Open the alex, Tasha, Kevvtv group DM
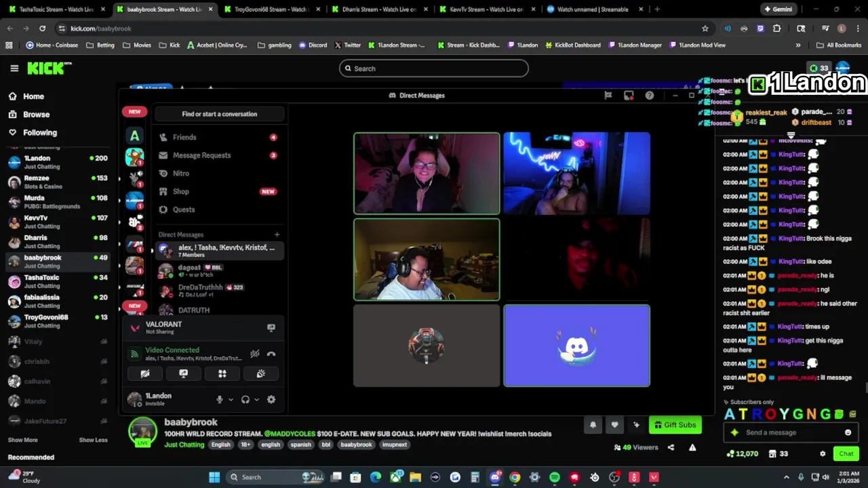Viewport: 868px width, 488px height. (219, 251)
